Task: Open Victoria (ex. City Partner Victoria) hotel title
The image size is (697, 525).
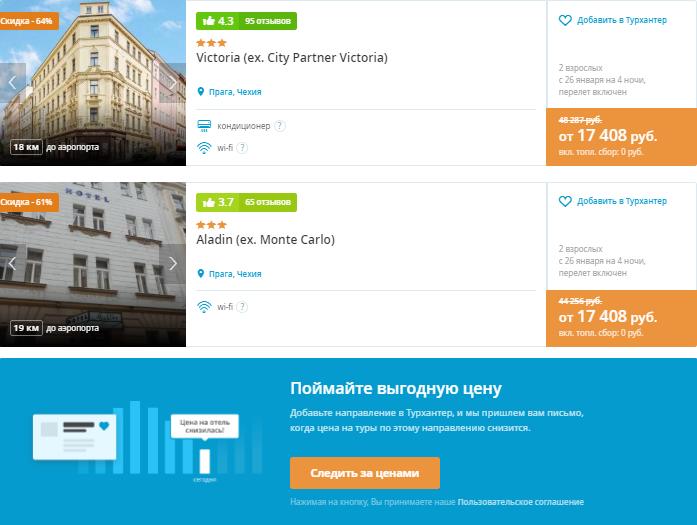Action: (292, 58)
